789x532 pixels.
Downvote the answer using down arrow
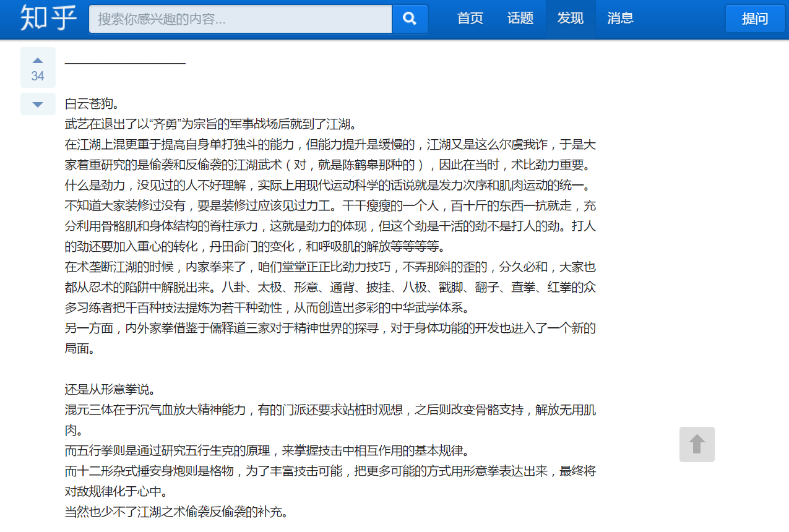38,105
